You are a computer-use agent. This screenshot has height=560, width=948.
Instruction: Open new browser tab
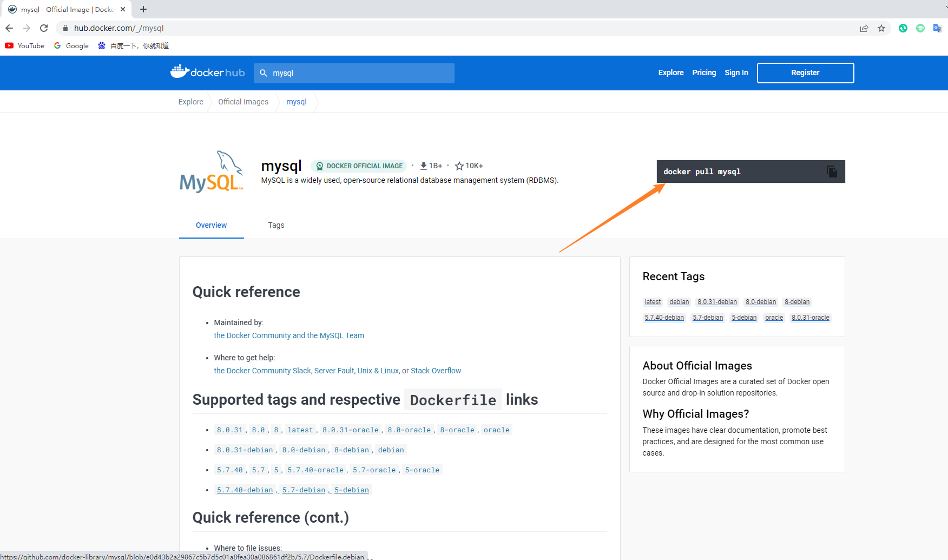click(143, 9)
